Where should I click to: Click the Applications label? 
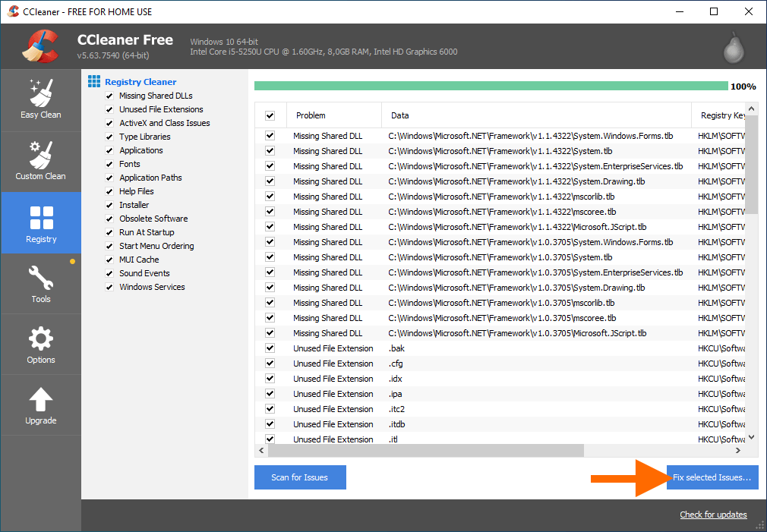[x=141, y=150]
